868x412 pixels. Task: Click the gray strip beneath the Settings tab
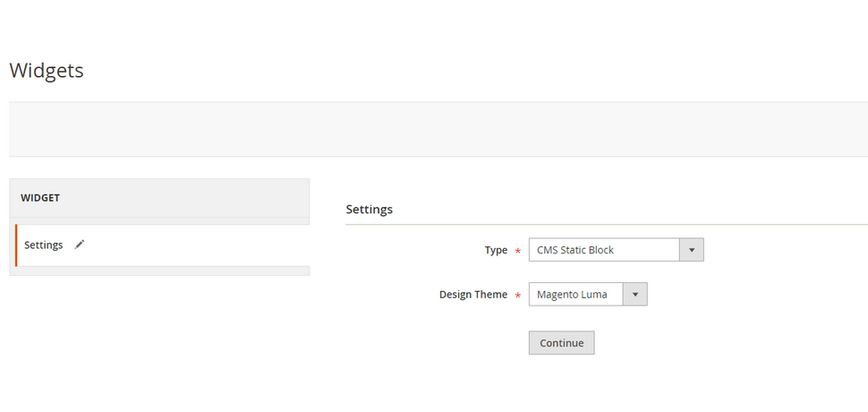tap(159, 270)
